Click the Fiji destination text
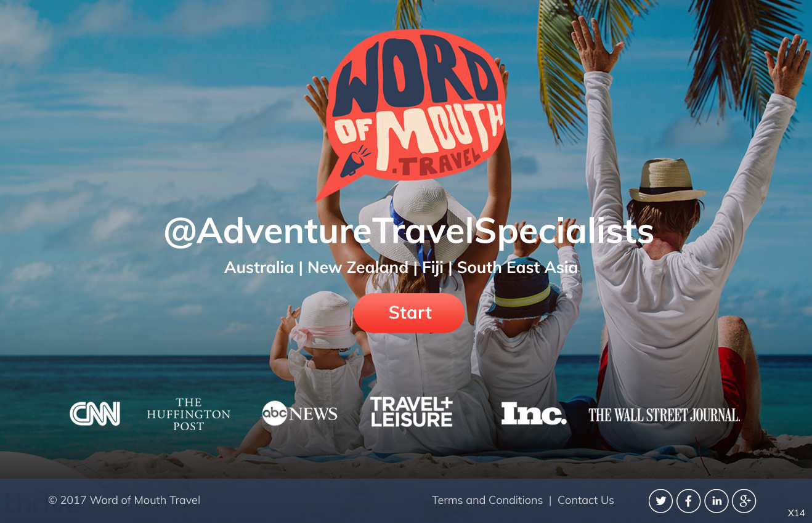812x523 pixels. [x=432, y=268]
